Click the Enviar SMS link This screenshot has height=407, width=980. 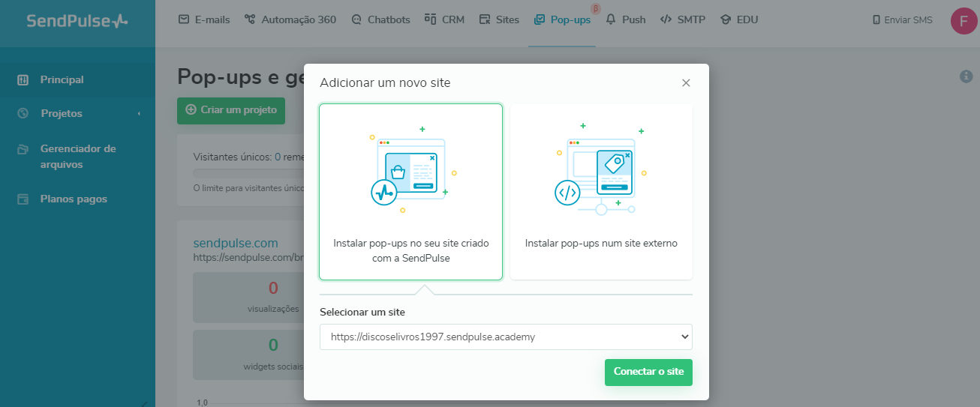[902, 20]
